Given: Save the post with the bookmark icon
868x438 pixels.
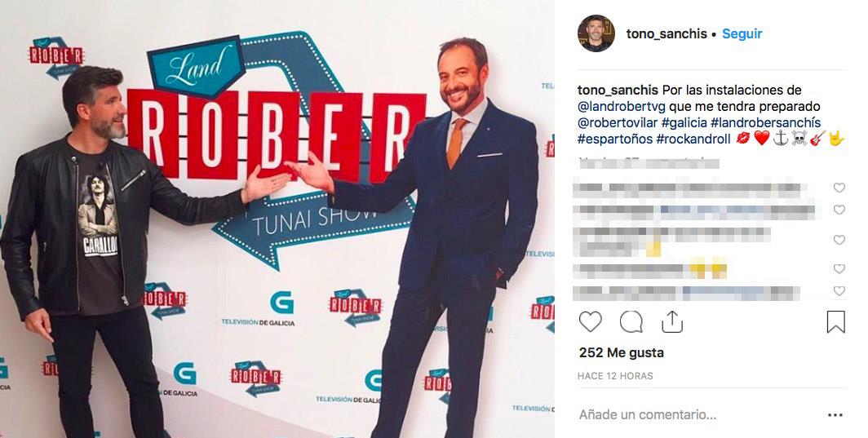Looking at the screenshot, I should pyautogui.click(x=836, y=321).
